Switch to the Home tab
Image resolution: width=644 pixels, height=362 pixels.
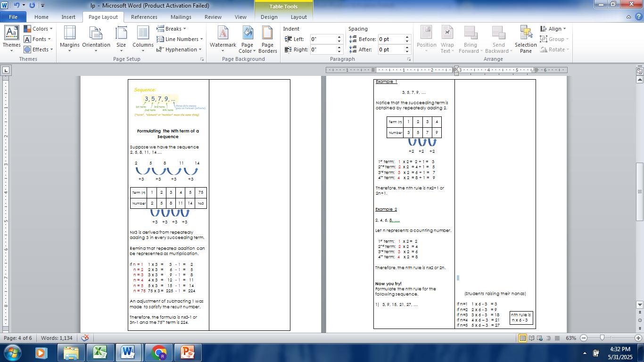(41, 17)
